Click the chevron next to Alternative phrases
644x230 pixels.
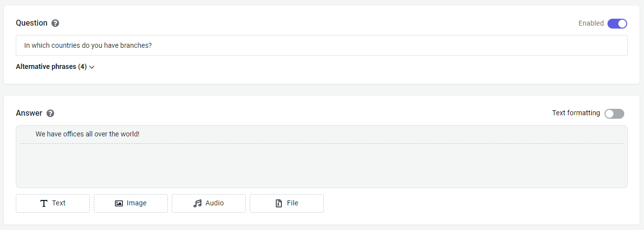92,67
